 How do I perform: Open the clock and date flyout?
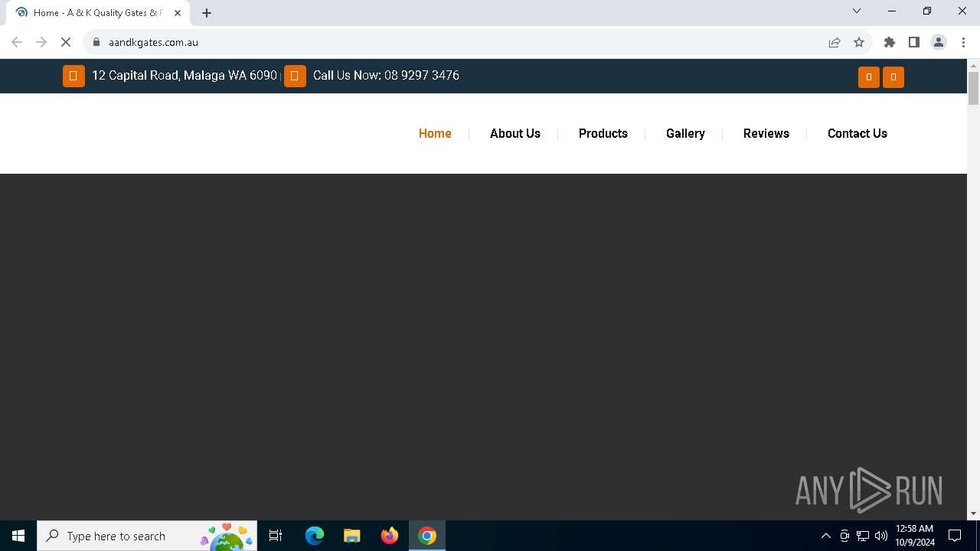[x=915, y=536]
